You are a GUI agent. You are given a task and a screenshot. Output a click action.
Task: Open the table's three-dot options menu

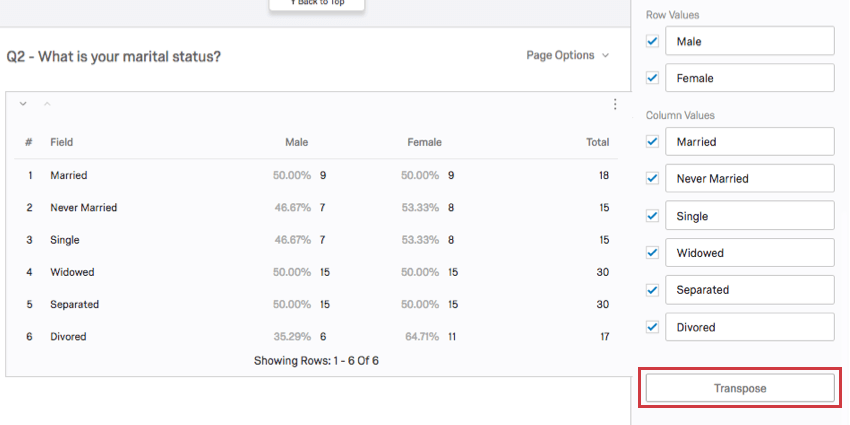point(615,104)
